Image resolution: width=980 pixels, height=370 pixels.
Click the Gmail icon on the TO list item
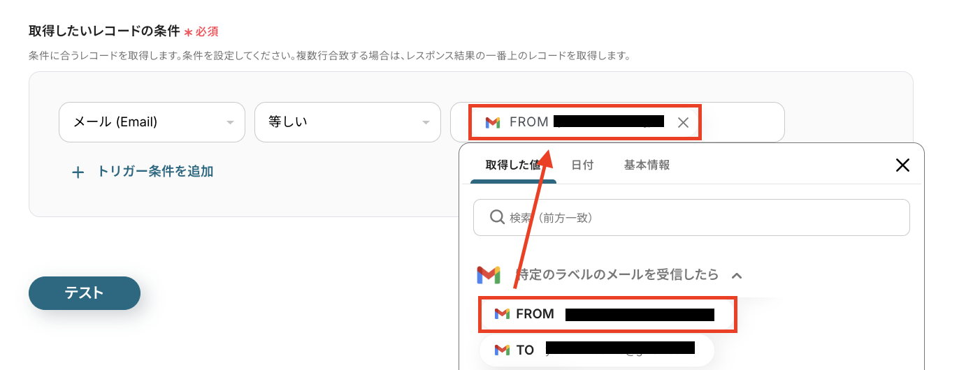tap(502, 350)
